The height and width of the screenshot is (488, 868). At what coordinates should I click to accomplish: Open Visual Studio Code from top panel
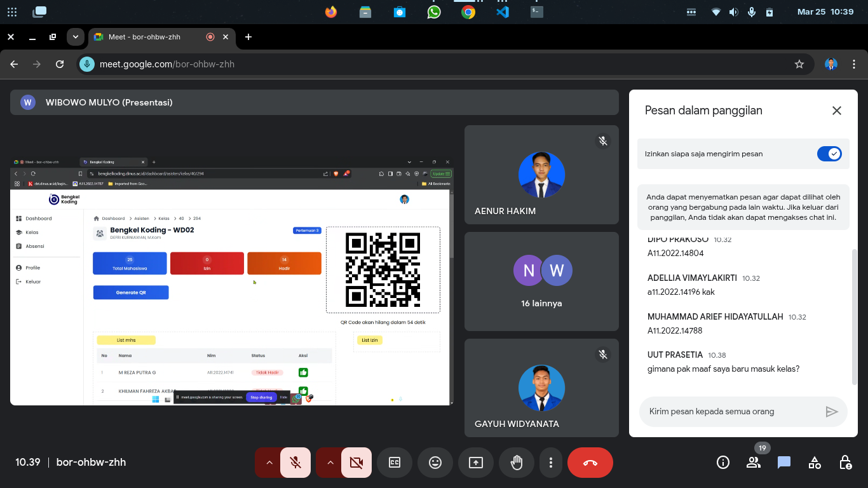coord(503,12)
